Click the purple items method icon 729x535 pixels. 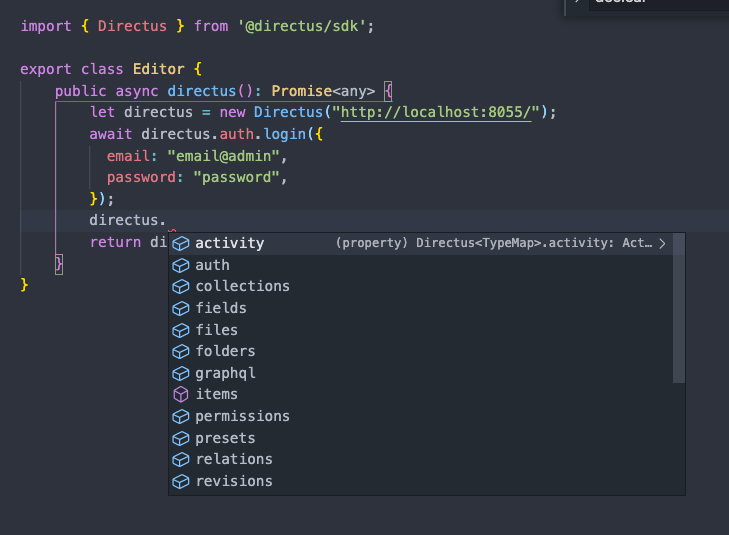[181, 395]
